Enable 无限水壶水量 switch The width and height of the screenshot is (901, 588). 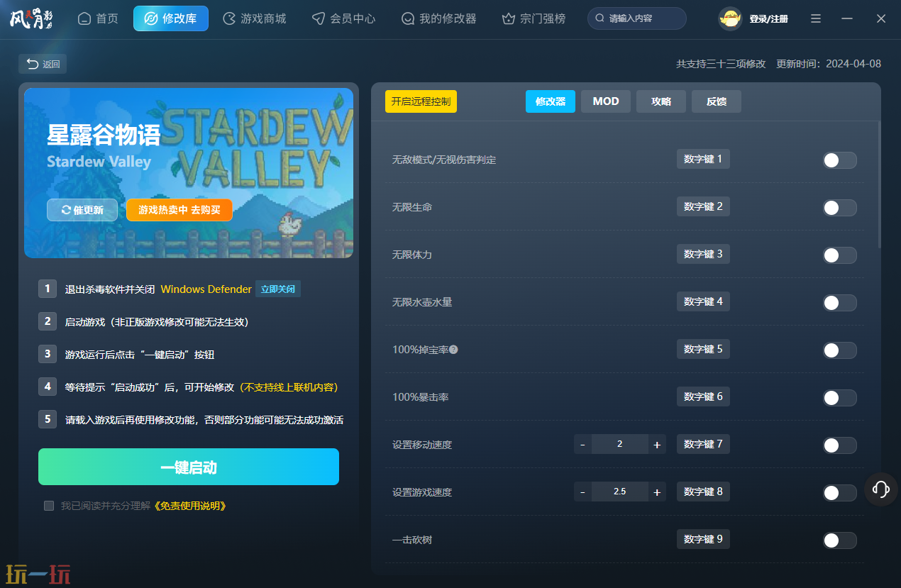(840, 303)
